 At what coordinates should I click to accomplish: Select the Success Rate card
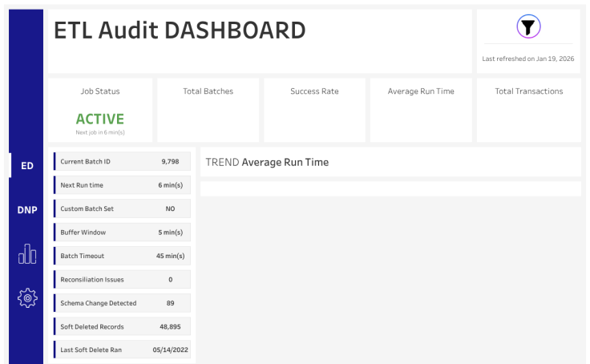[314, 110]
